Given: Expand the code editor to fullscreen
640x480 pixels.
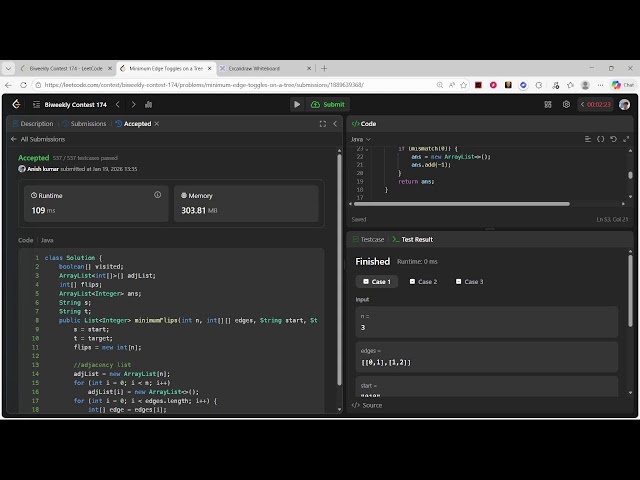Looking at the screenshot, I should 626,139.
